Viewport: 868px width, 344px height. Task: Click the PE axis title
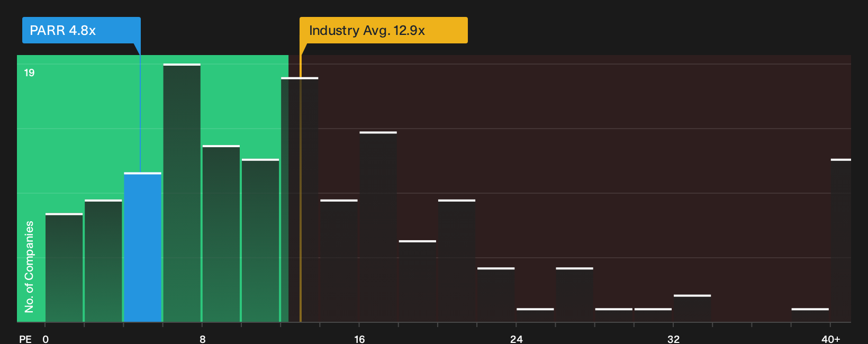[25, 339]
